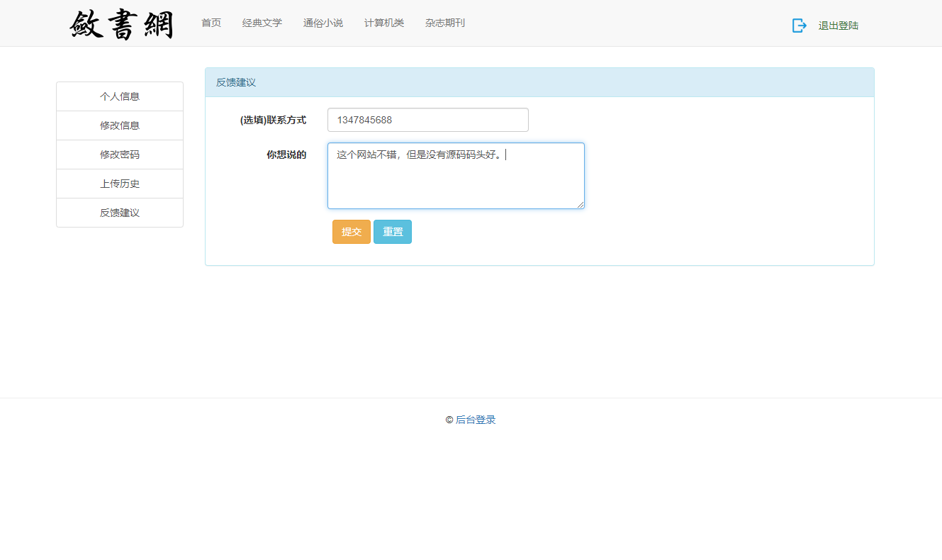The width and height of the screenshot is (942, 560).
Task: Switch to the 计算机类 section
Action: click(383, 22)
